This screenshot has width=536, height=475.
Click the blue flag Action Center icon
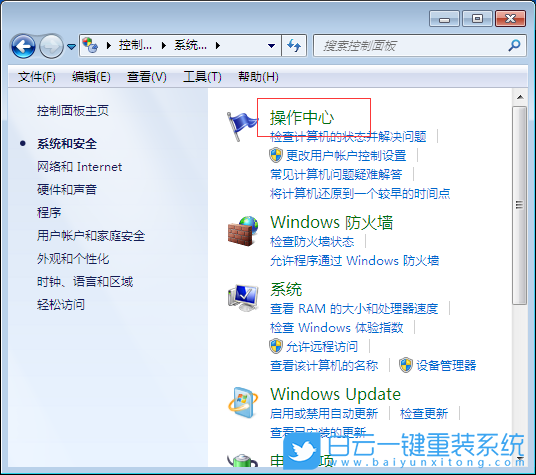pos(242,125)
